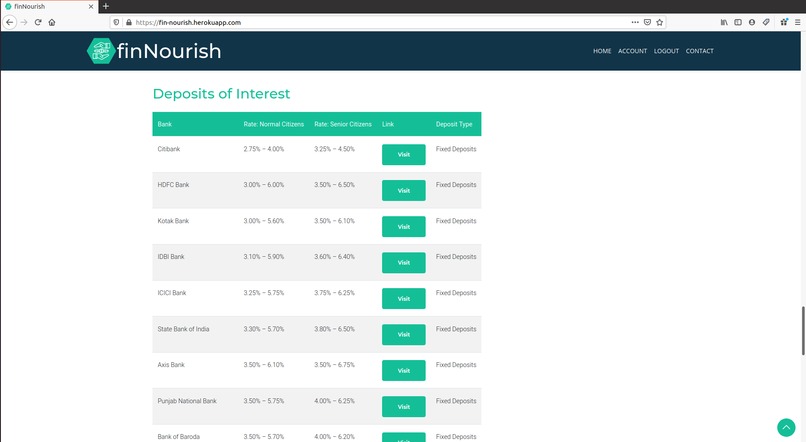Visit Citibank's deposit page link
The height and width of the screenshot is (442, 806).
click(404, 155)
